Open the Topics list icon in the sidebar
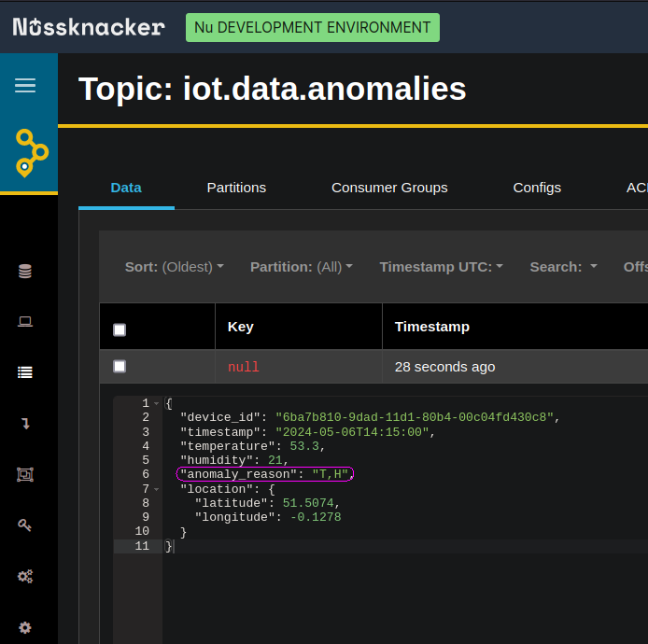 tap(25, 372)
